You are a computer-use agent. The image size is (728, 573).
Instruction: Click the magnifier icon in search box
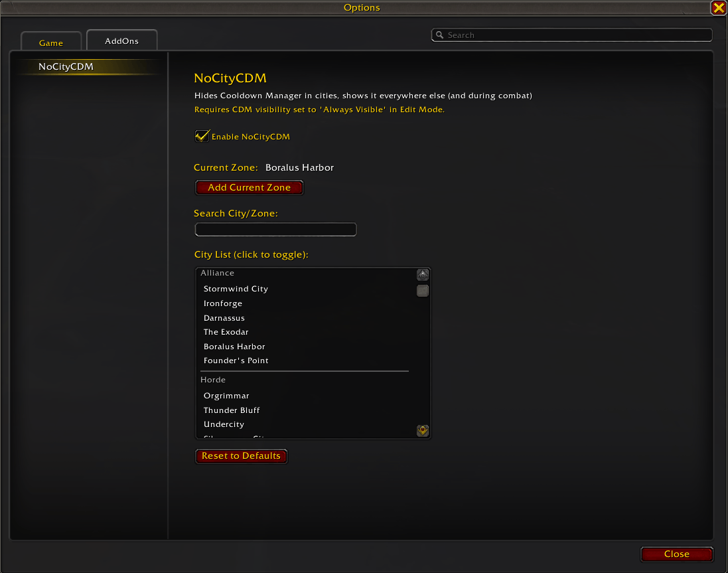(440, 35)
